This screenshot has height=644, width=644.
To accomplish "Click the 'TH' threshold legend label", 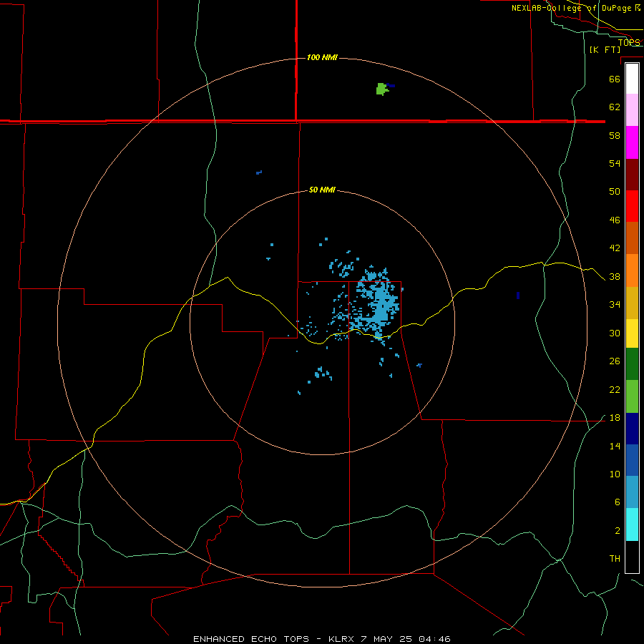I will point(615,558).
